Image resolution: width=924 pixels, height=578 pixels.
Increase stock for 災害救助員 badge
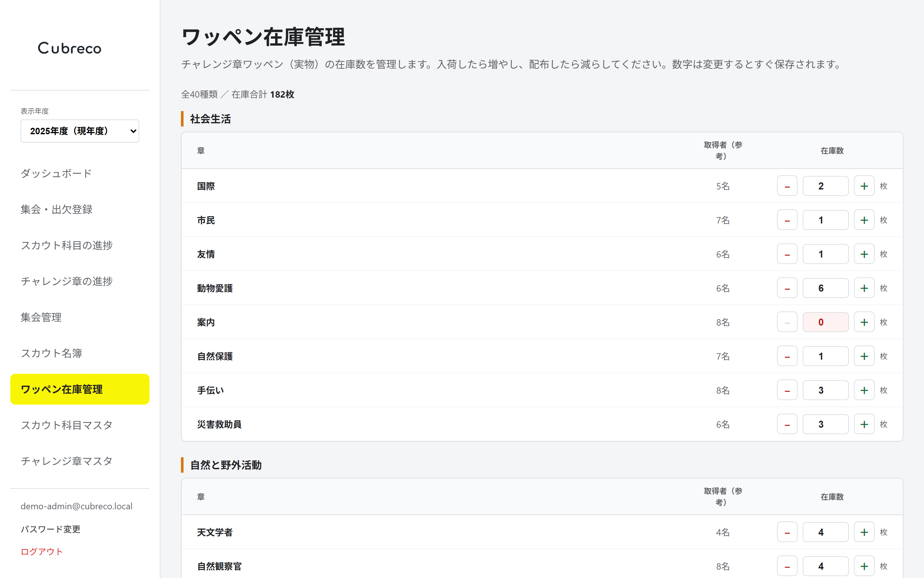coord(864,424)
